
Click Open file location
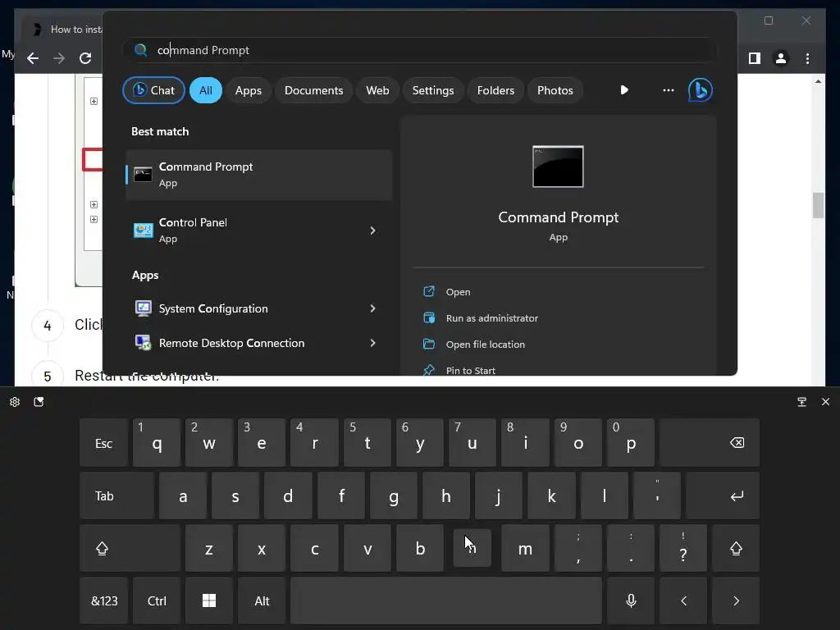tap(486, 345)
